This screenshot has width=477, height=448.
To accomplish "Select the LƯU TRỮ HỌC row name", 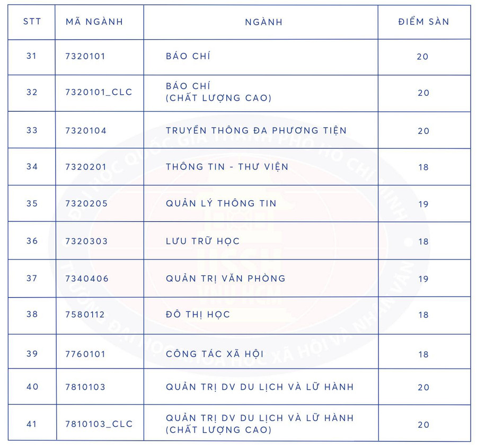I will coord(202,241).
